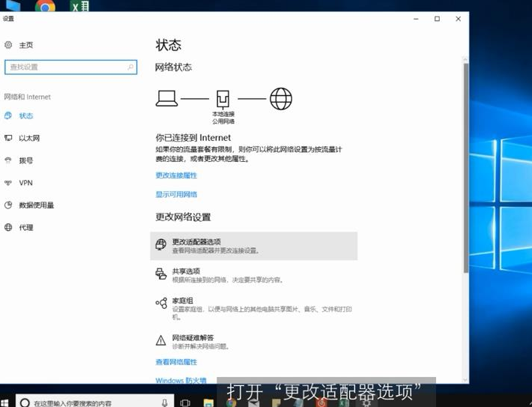Click the 你已连接到 Internet heading text
Image resolution: width=532 pixels, height=407 pixels.
pyautogui.click(x=193, y=137)
